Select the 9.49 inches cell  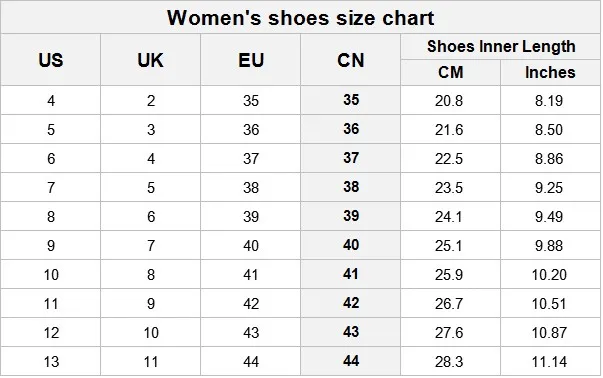pyautogui.click(x=549, y=216)
